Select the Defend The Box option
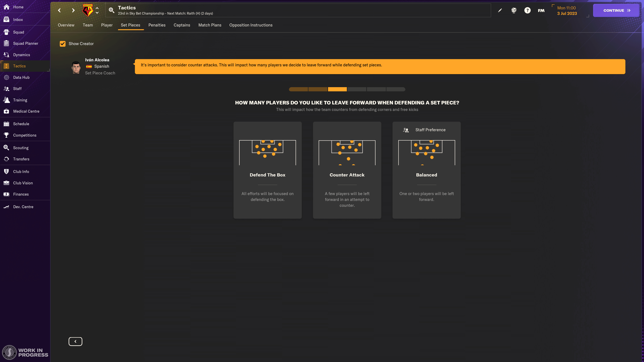This screenshot has height=362, width=644. pyautogui.click(x=267, y=170)
